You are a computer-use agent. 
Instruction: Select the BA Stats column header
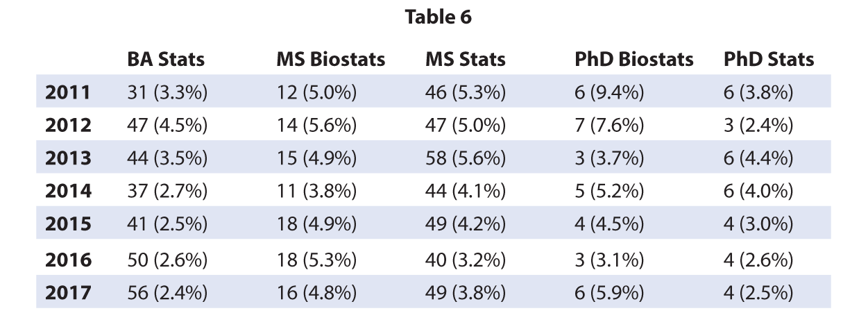[166, 60]
